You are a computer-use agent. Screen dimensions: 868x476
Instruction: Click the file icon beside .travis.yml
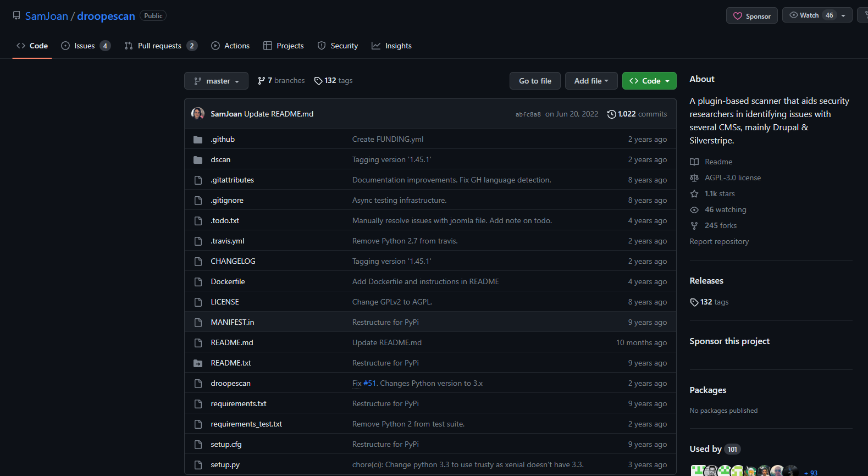[x=198, y=241]
